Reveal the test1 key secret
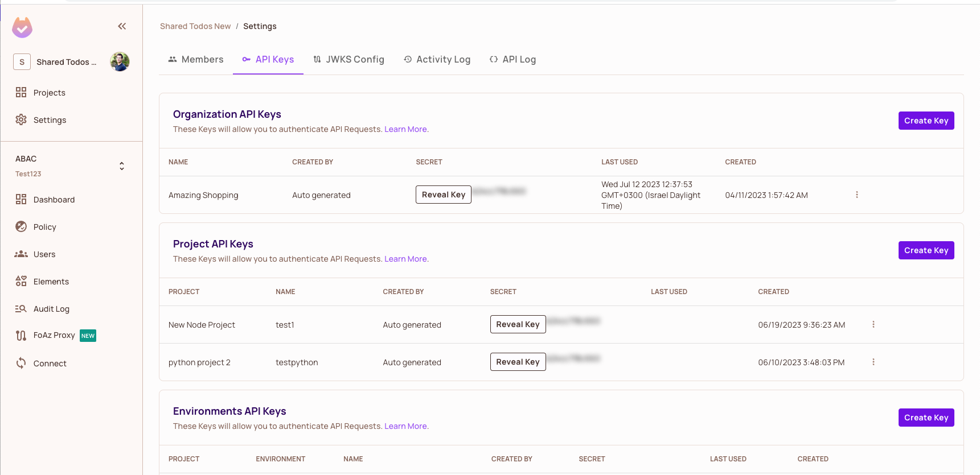This screenshot has width=980, height=475. click(x=518, y=324)
